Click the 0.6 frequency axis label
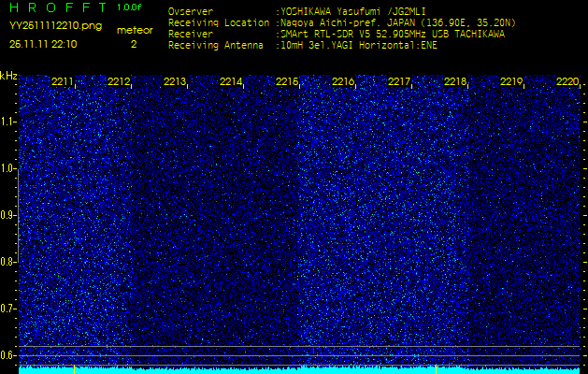Image resolution: width=588 pixels, height=374 pixels. click(8, 355)
